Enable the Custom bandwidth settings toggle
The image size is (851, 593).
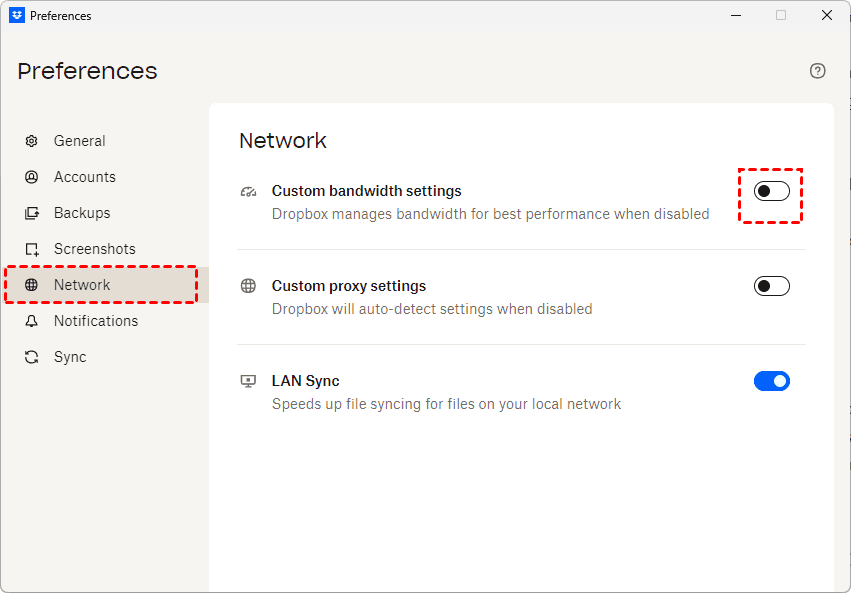771,191
